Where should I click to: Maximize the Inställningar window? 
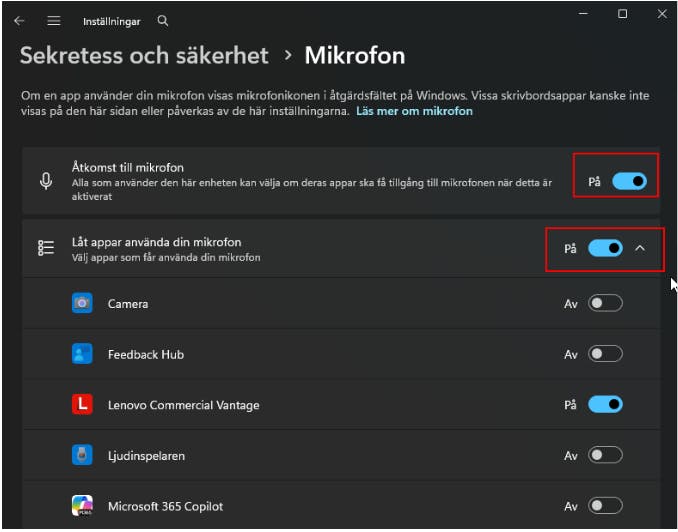point(622,14)
